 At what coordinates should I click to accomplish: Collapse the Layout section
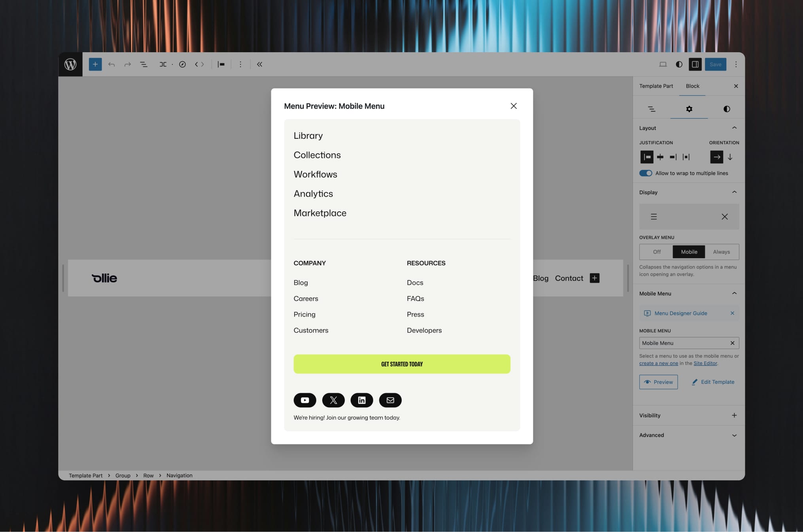pyautogui.click(x=734, y=127)
